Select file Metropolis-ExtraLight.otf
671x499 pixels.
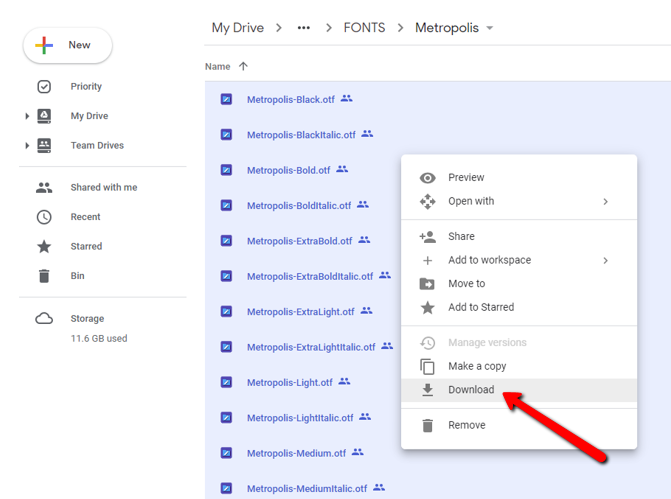pos(300,312)
